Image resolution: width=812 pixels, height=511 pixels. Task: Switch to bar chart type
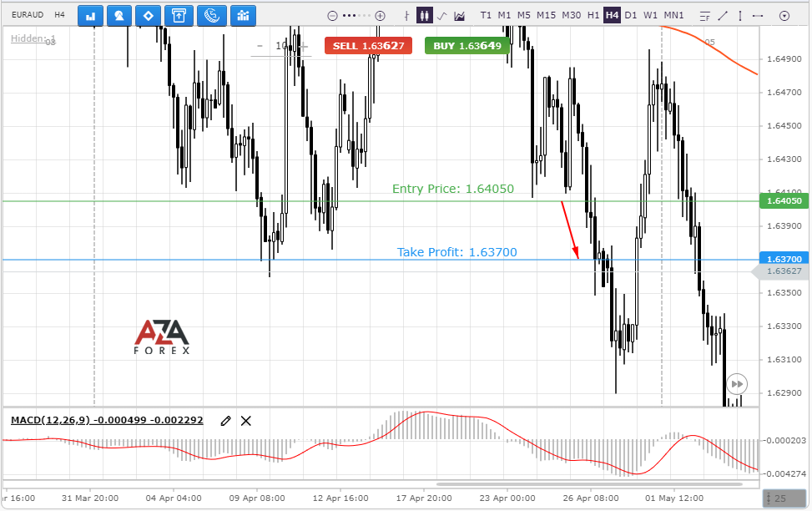(x=406, y=16)
